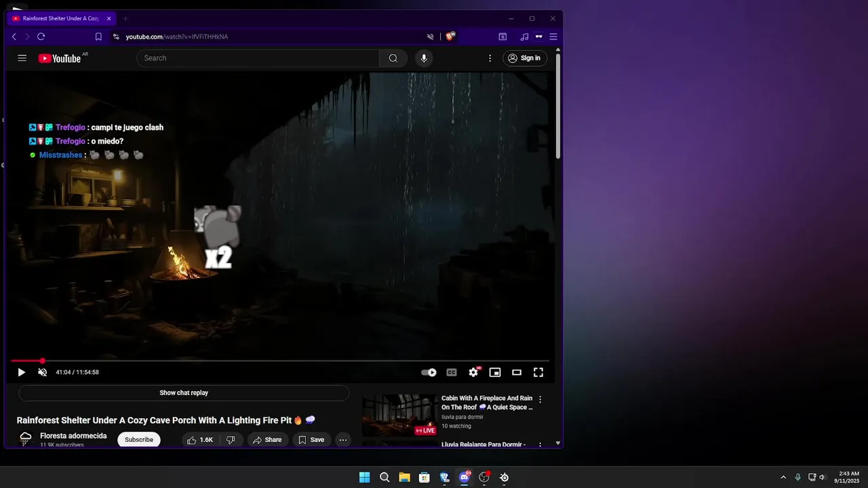
Task: Open SteelSeries app in taskbar
Action: click(505, 477)
